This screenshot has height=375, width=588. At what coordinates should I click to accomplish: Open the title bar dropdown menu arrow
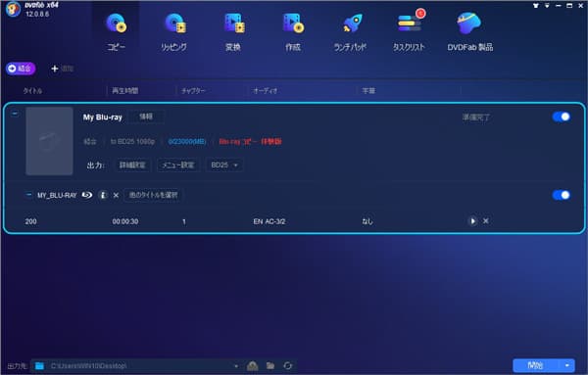click(547, 6)
